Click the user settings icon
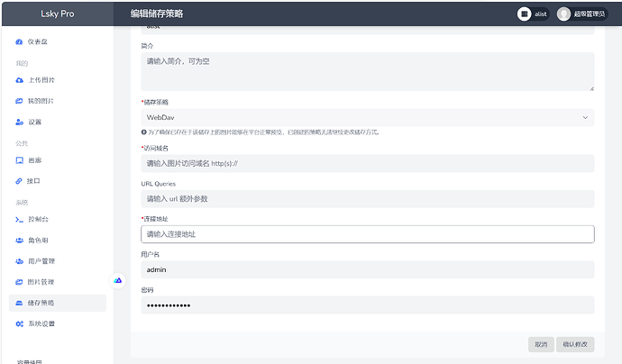This screenshot has height=364, width=622. [x=20, y=123]
